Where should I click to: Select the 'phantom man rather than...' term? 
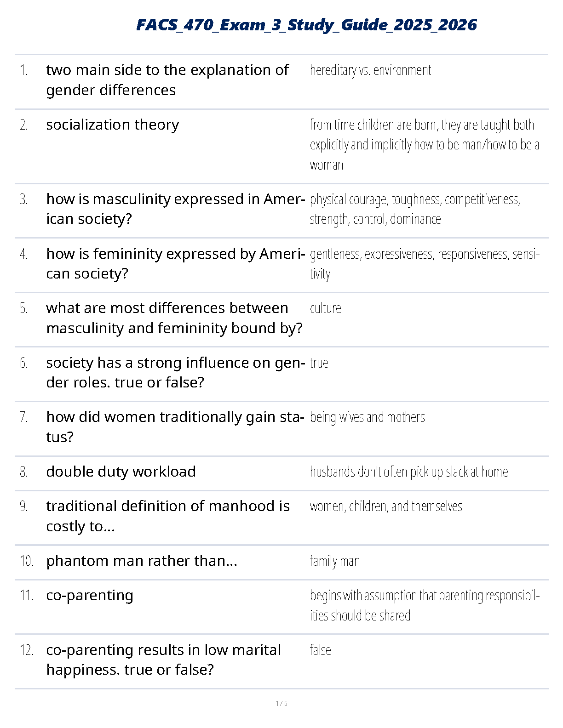click(142, 561)
